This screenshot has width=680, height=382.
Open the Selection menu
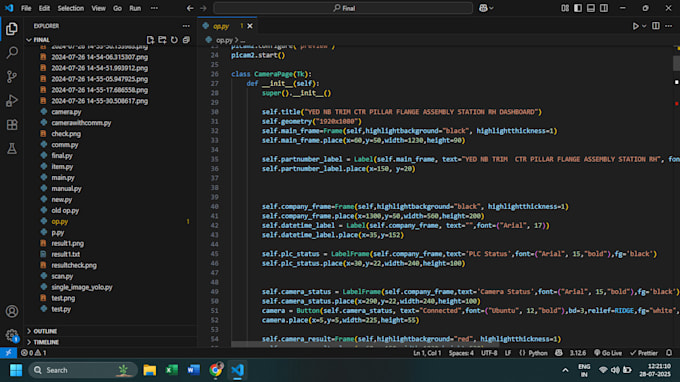click(71, 8)
